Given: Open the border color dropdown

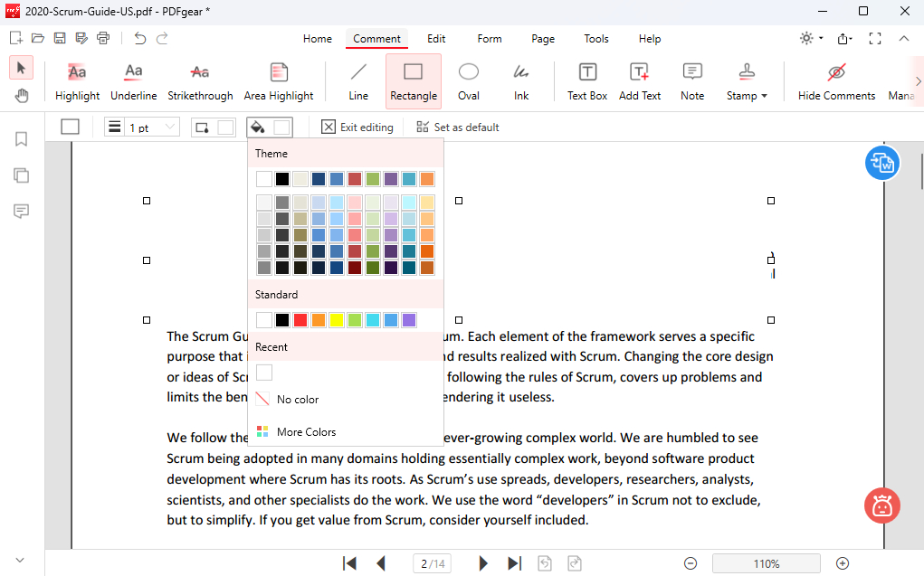Looking at the screenshot, I should [213, 127].
